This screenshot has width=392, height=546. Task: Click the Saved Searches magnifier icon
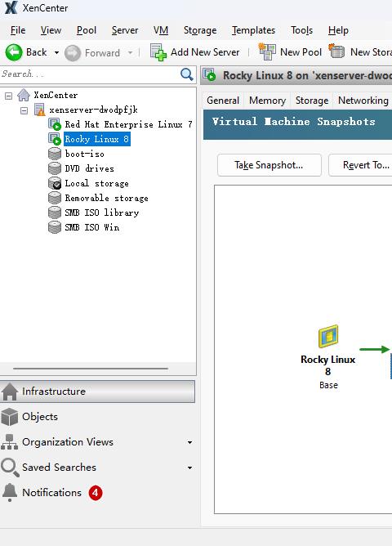pyautogui.click(x=10, y=468)
